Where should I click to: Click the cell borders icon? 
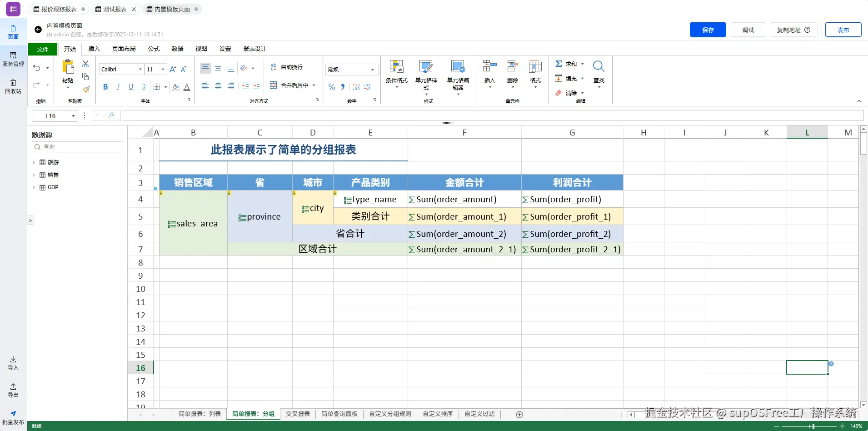[x=157, y=86]
